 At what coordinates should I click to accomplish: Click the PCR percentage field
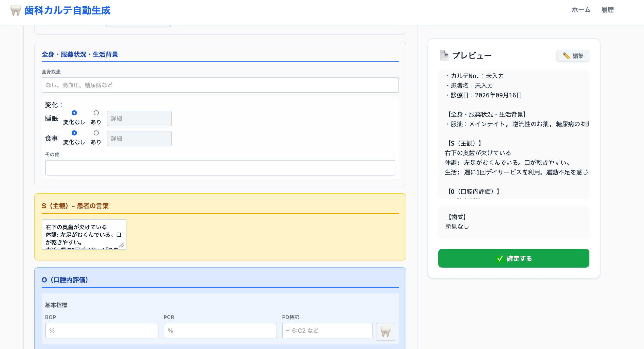click(220, 330)
